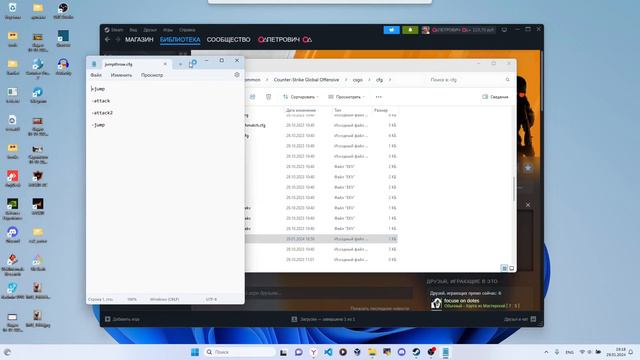Switch to the СООБЩЕСТВО tab in Steam
The width and height of the screenshot is (640, 360).
tap(228, 40)
